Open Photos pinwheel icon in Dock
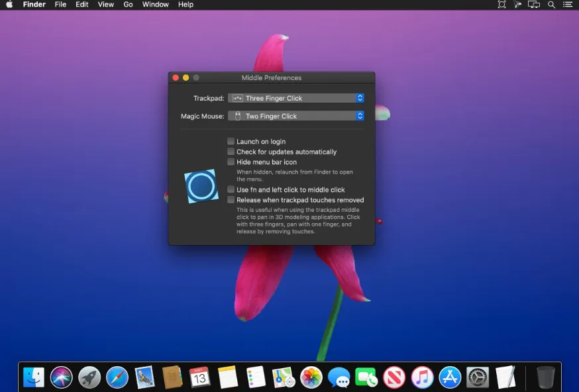This screenshot has width=579, height=392. [311, 377]
